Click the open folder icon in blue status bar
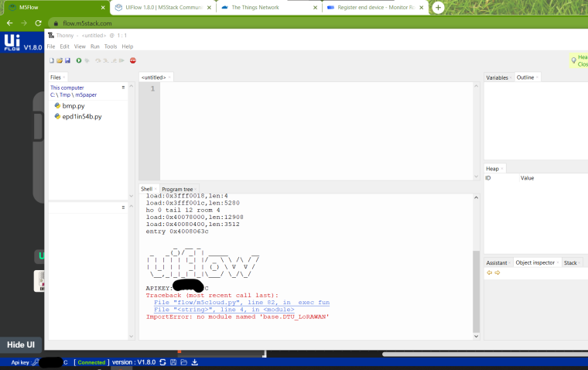 [x=184, y=362]
